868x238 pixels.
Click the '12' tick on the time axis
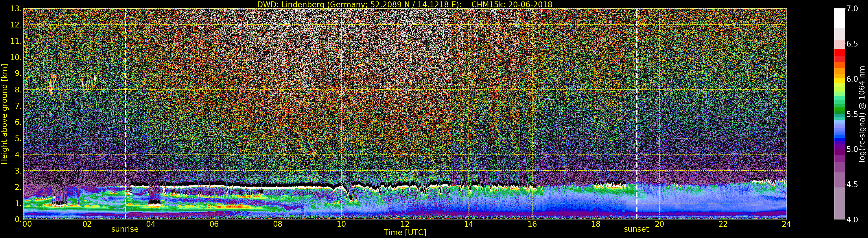(x=405, y=224)
